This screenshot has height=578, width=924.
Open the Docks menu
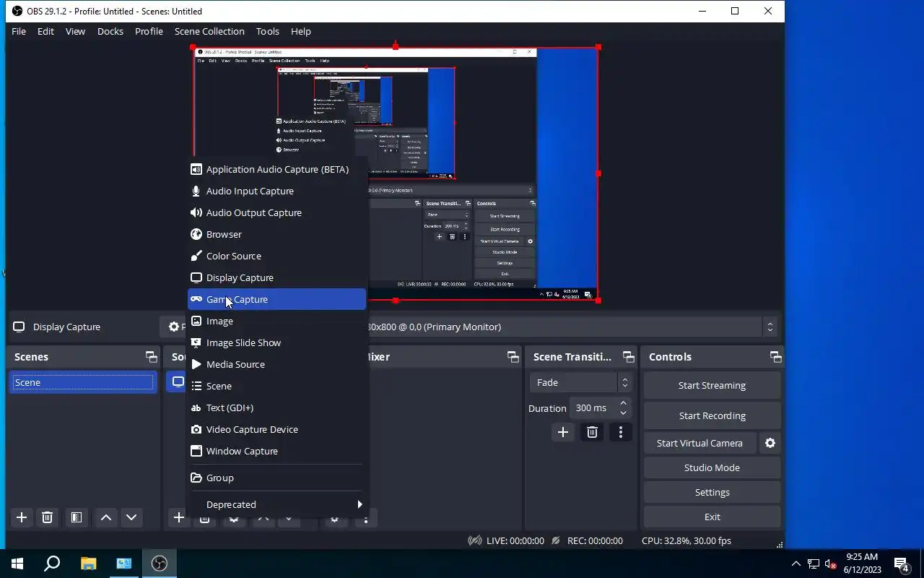(x=110, y=31)
